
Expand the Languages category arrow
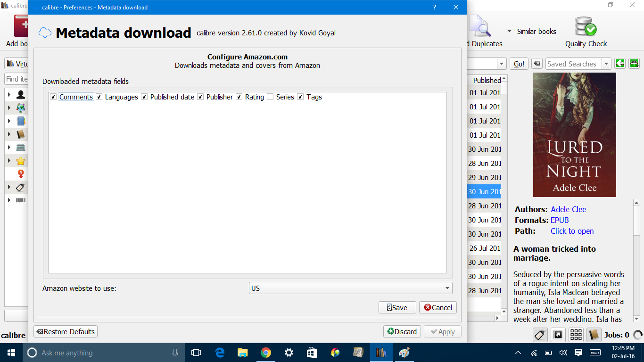coord(9,108)
